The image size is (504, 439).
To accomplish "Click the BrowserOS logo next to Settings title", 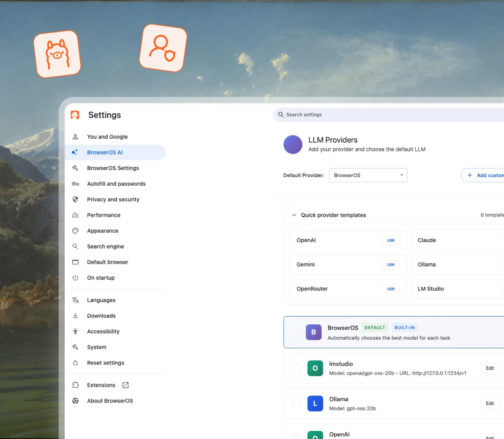I will coord(76,115).
